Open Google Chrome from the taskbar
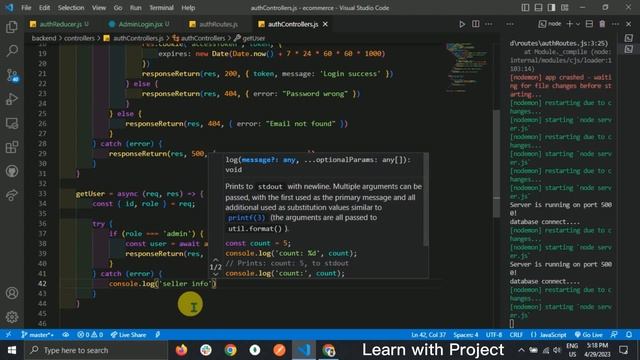640x360 pixels. [231, 350]
